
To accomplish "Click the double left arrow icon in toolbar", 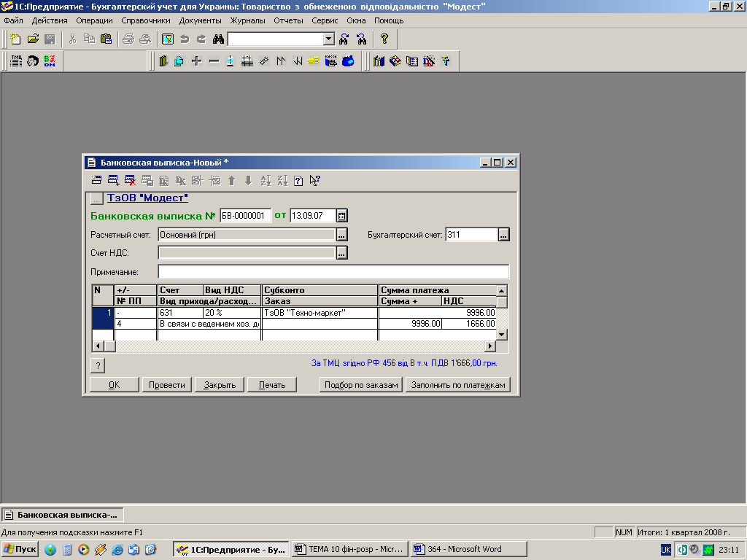I will 298,61.
